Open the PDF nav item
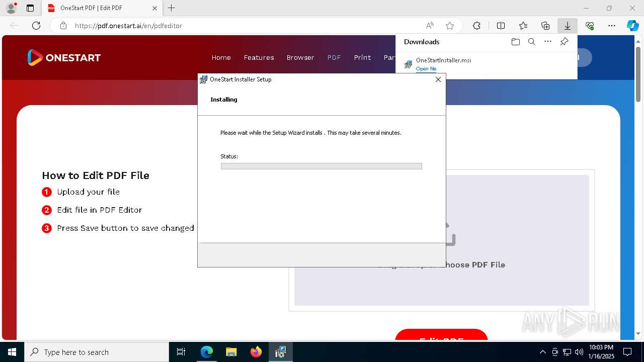This screenshot has height=362, width=644. click(334, 57)
